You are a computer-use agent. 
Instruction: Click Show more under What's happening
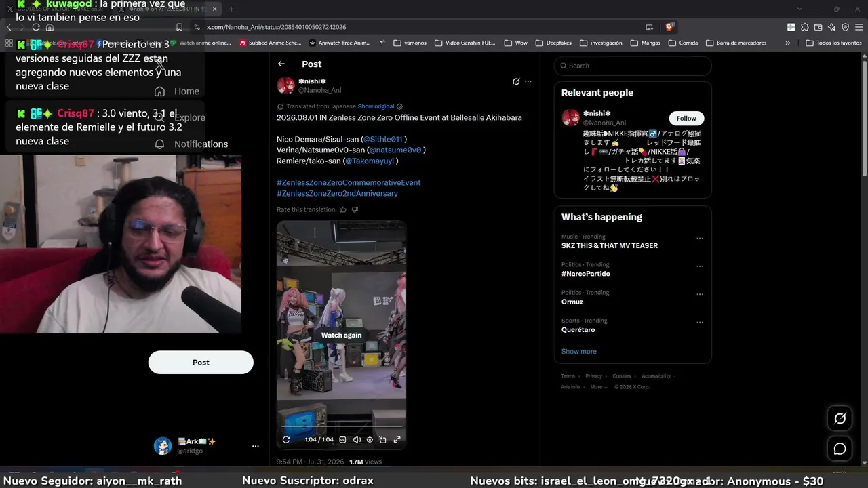click(578, 351)
